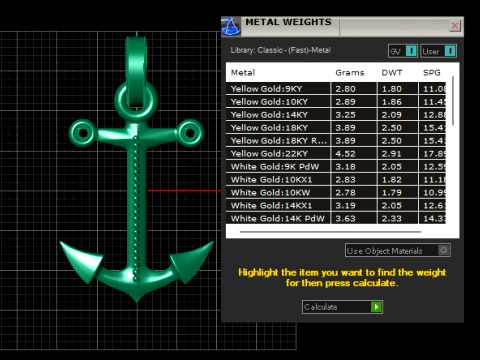
Task: Select the Yellow Gold:18KY row
Action: tap(336, 128)
